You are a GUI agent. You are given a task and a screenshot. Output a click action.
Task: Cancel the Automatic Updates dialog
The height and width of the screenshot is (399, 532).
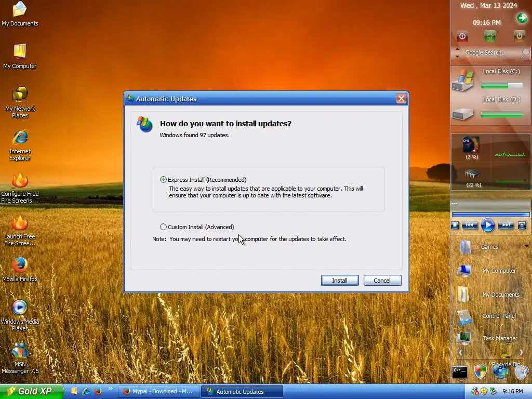click(382, 280)
